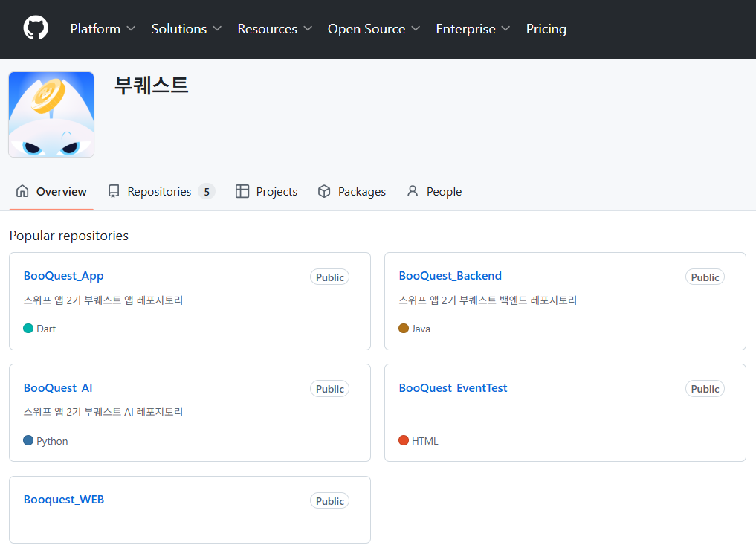Open the Booquest_WEB repository

(x=64, y=500)
